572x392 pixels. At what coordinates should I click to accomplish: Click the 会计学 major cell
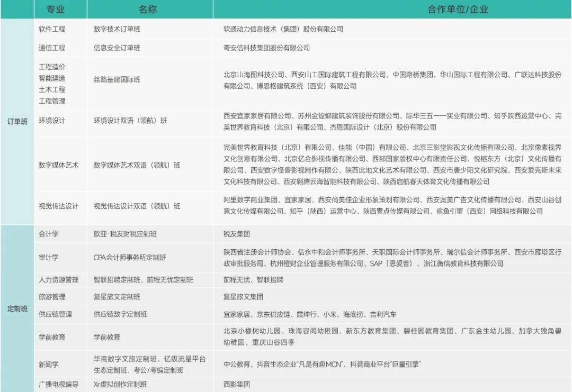click(49, 233)
